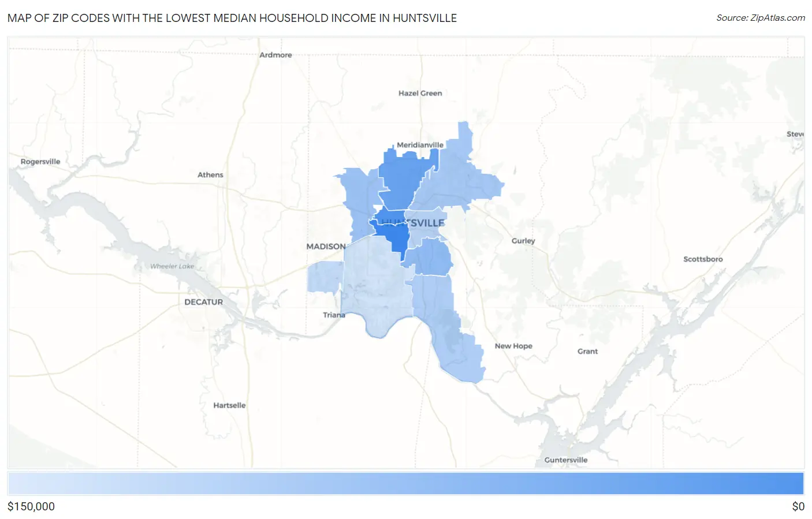Click the HUNTSVILLE city label

point(412,223)
